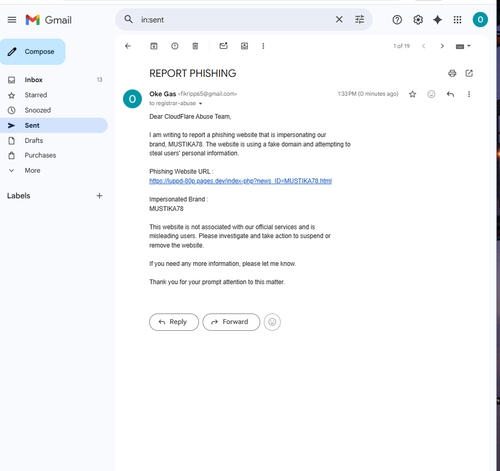
Task: Select the Sent folder
Action: (x=53, y=125)
